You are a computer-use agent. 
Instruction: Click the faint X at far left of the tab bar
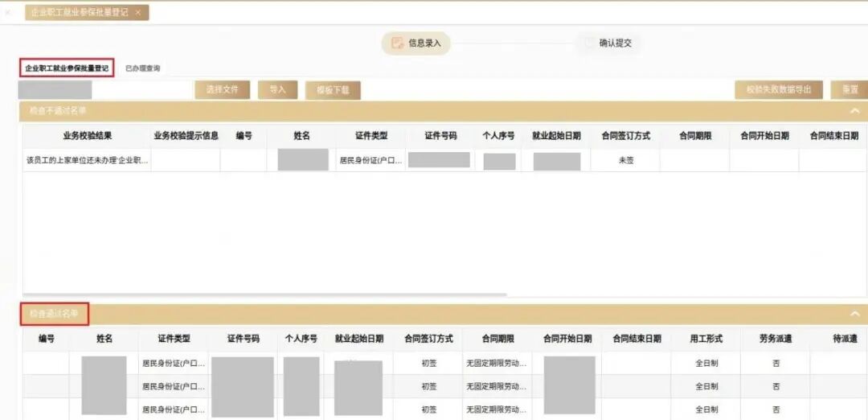tap(8, 12)
